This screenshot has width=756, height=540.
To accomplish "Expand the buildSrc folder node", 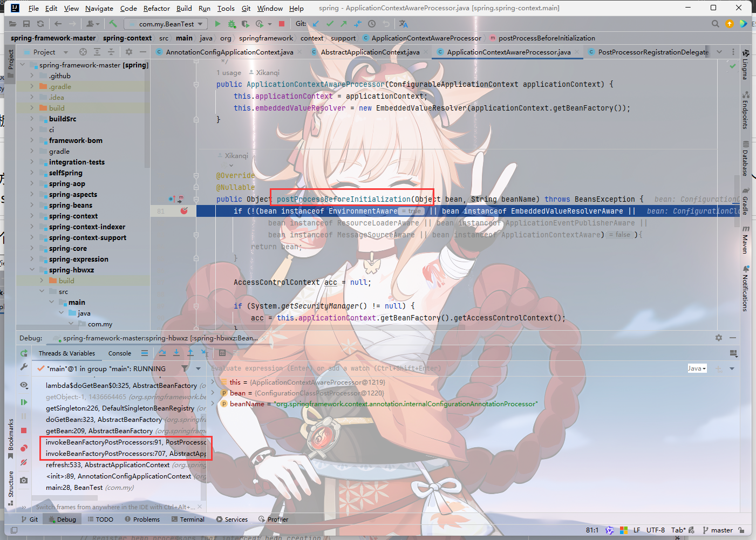I will pos(32,119).
